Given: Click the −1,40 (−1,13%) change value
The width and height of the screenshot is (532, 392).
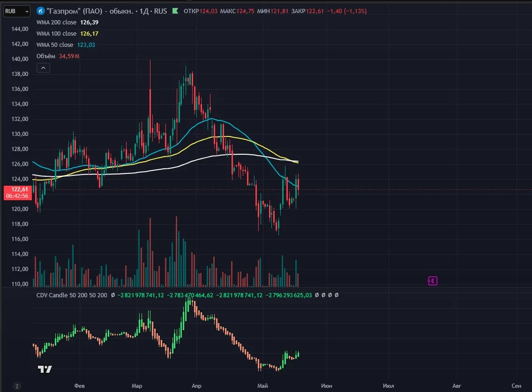Looking at the screenshot, I should pyautogui.click(x=347, y=11).
